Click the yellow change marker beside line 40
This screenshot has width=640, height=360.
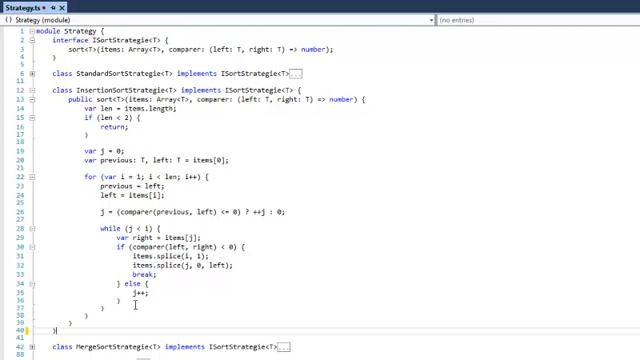click(x=27, y=331)
